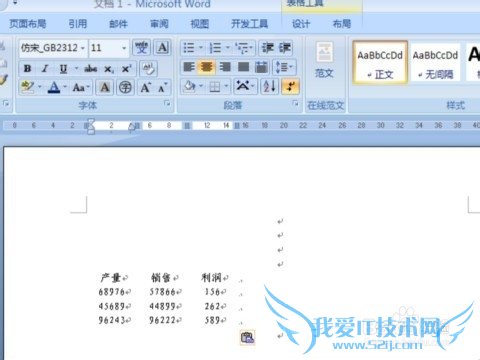Open the References (引用) tab
480x360 pixels.
click(78, 24)
